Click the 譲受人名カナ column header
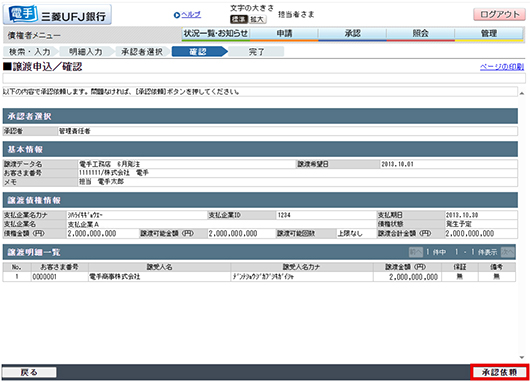 [x=302, y=267]
